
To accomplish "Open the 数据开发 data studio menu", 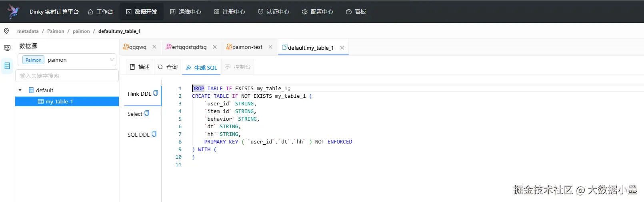I will pyautogui.click(x=142, y=12).
